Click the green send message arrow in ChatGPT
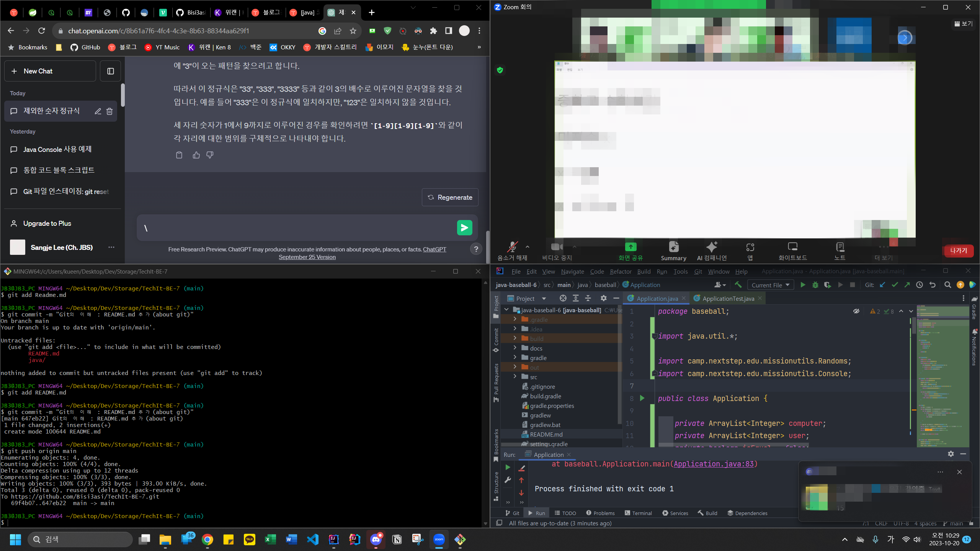 click(464, 228)
